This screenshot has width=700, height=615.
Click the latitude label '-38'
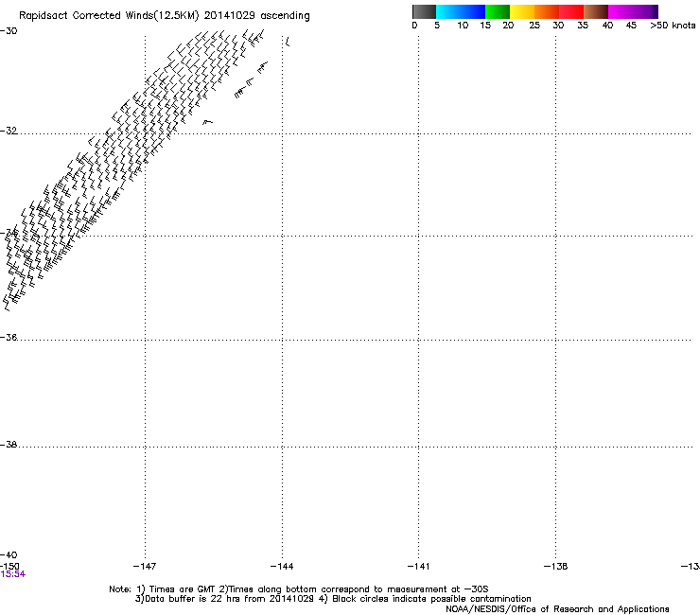pos(9,445)
